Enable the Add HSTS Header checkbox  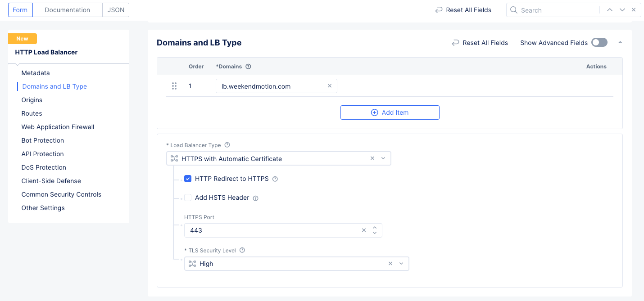[x=188, y=198]
